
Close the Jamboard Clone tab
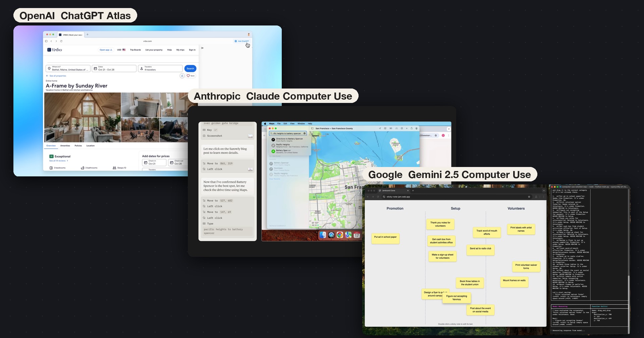click(x=408, y=190)
